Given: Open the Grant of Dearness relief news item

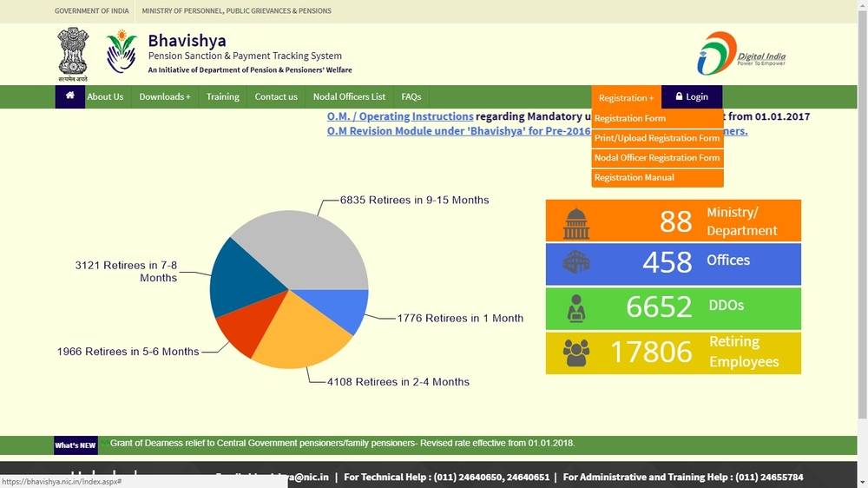Looking at the screenshot, I should click(x=342, y=443).
